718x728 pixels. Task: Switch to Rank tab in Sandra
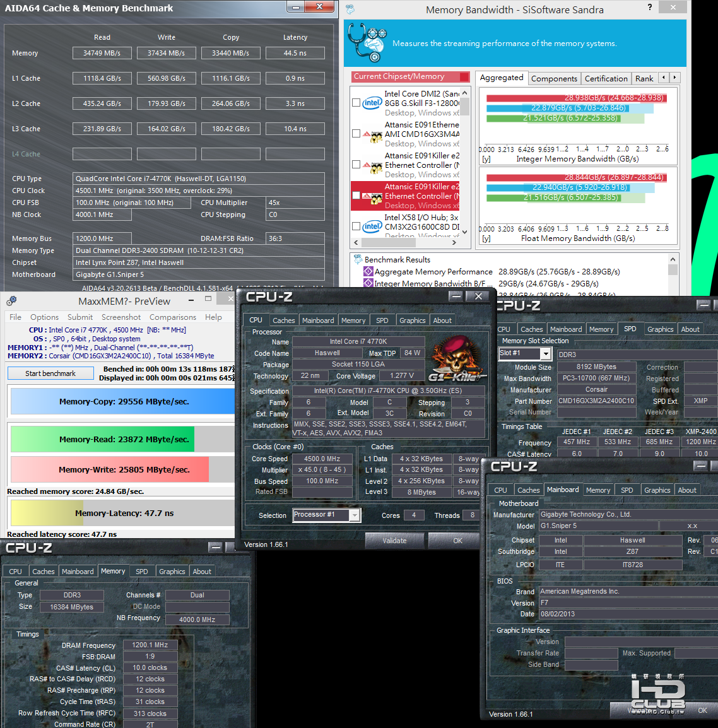(x=644, y=78)
